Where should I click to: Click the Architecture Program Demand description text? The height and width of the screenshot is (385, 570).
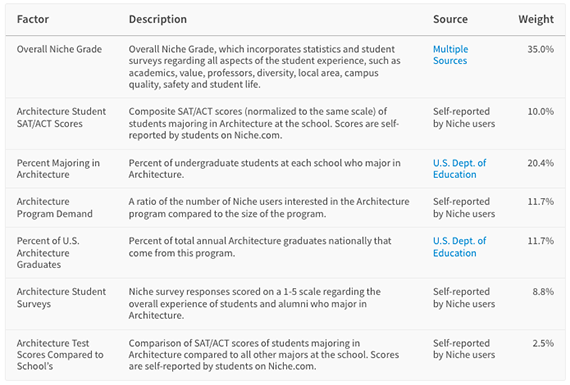point(269,208)
